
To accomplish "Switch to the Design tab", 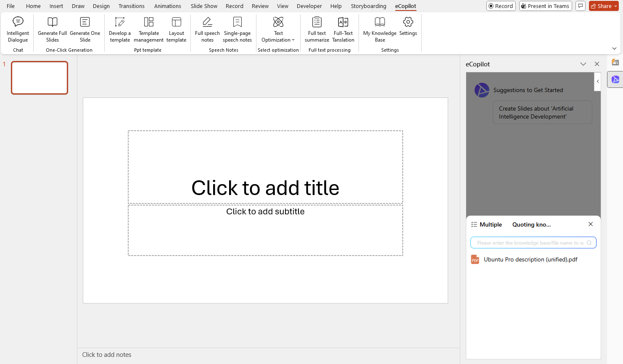I will click(101, 6).
